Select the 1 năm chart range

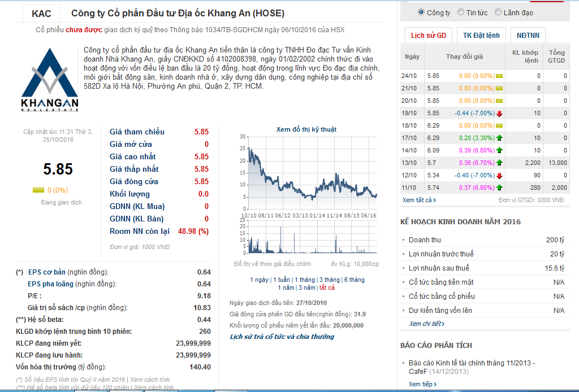286,288
